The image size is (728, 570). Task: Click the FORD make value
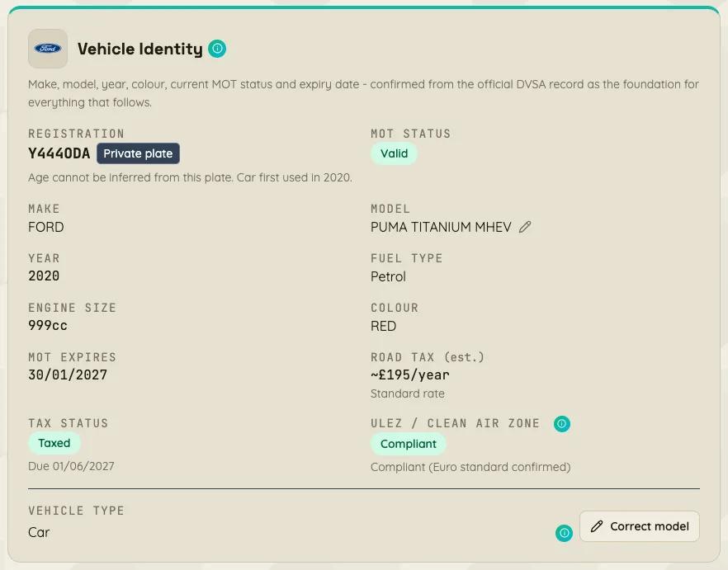pyautogui.click(x=46, y=227)
